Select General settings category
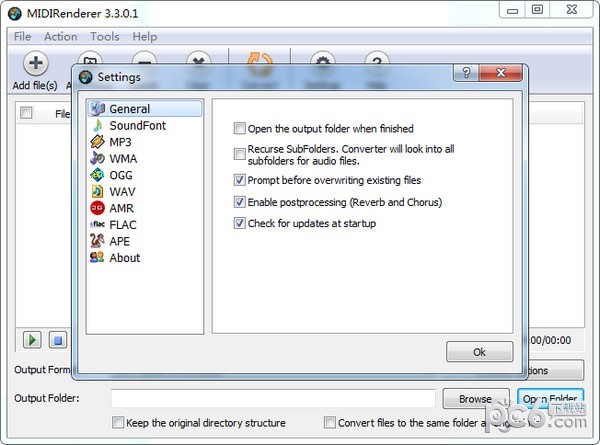Screen dimensions: 600x445 click(145, 109)
